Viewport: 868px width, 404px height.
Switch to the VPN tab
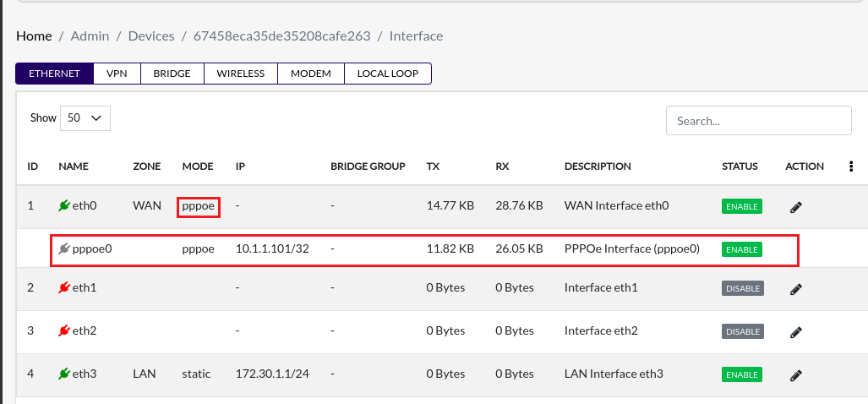tap(117, 74)
